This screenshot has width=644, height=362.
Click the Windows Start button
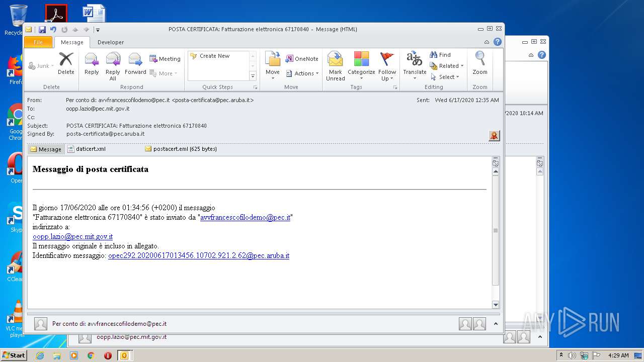pos(14,355)
